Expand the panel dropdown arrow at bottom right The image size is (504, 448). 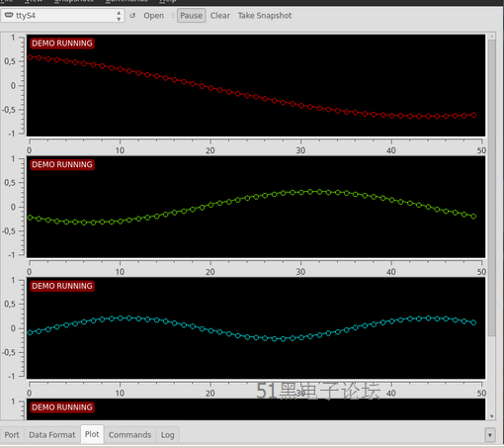tap(490, 435)
